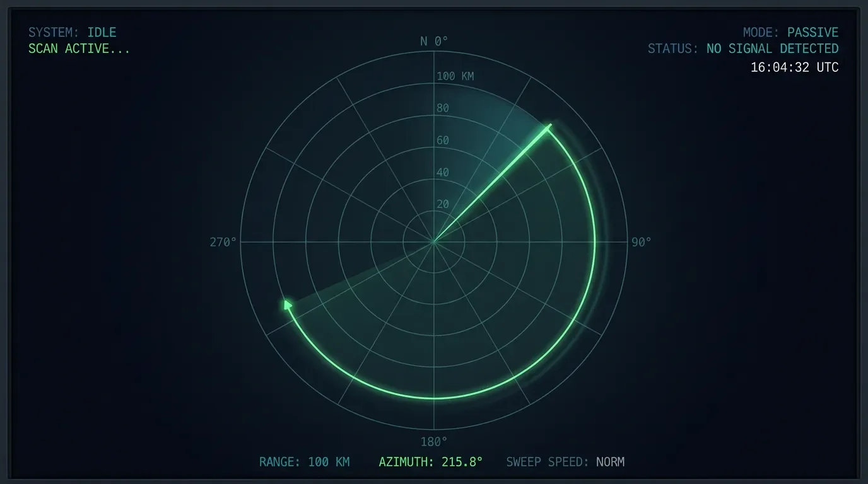This screenshot has height=484, width=868.
Task: Click the tip of the bright sweep line
Action: (550, 125)
